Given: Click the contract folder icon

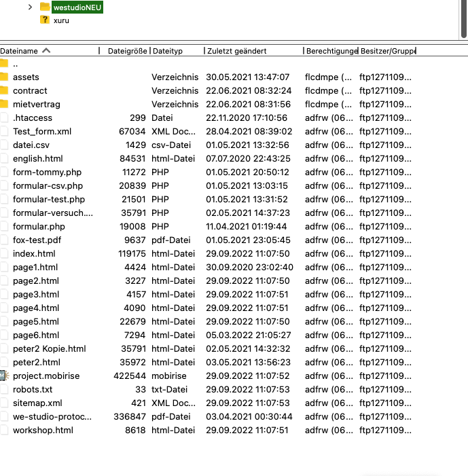Looking at the screenshot, I should coord(3,90).
